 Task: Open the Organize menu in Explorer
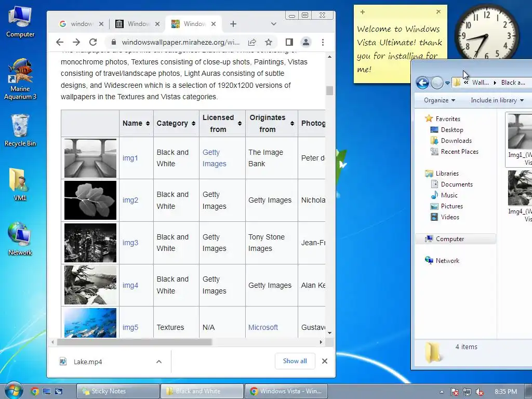[440, 100]
